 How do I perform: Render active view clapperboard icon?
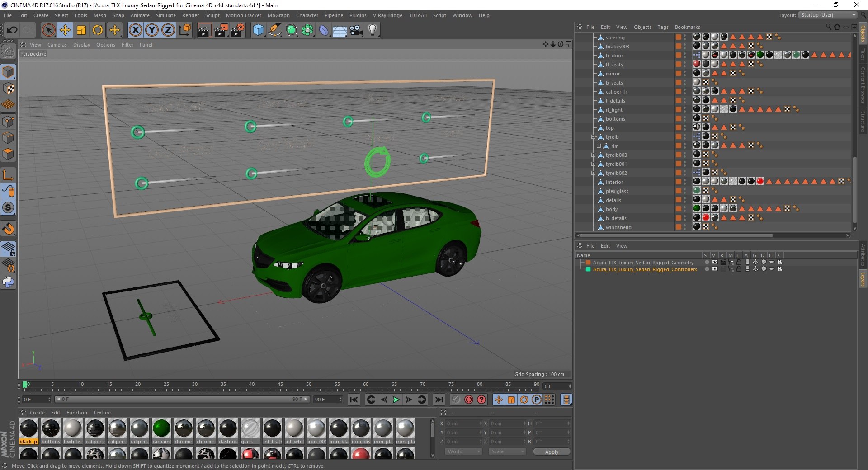204,30
